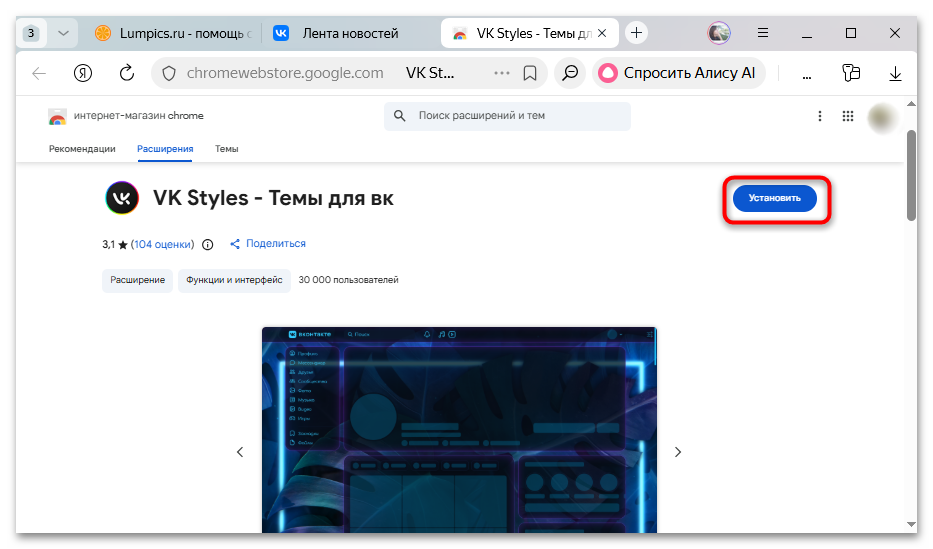This screenshot has height=549, width=933.
Task: Close the VK Styles tab
Action: point(602,33)
